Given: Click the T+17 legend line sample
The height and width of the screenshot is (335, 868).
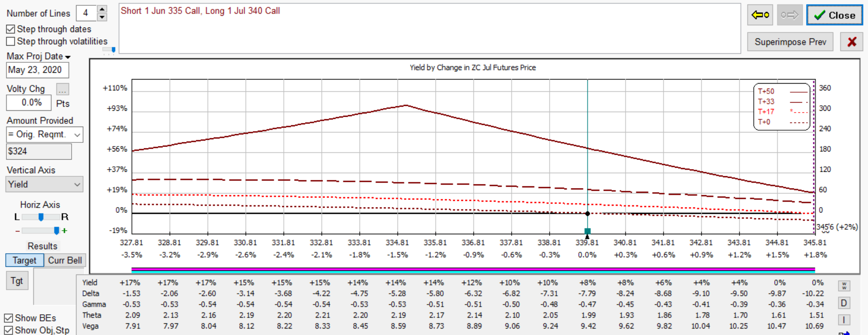Looking at the screenshot, I should click(x=798, y=112).
